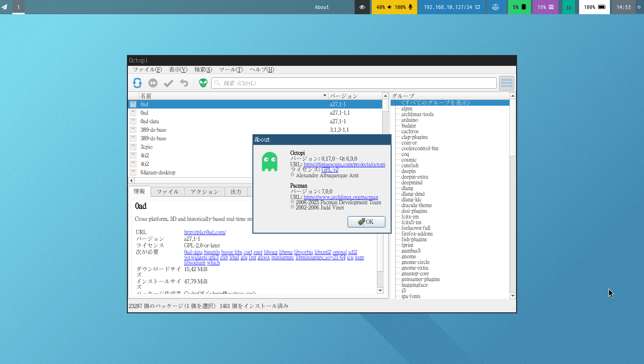Open the jp keyboard layout selector
644x364 pixels.
(x=569, y=7)
